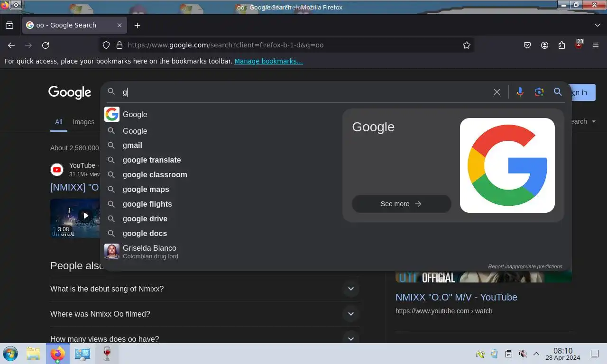Open the 'NMIXX "O.O" M/V - YouTube' link
607x364 pixels.
tap(456, 297)
